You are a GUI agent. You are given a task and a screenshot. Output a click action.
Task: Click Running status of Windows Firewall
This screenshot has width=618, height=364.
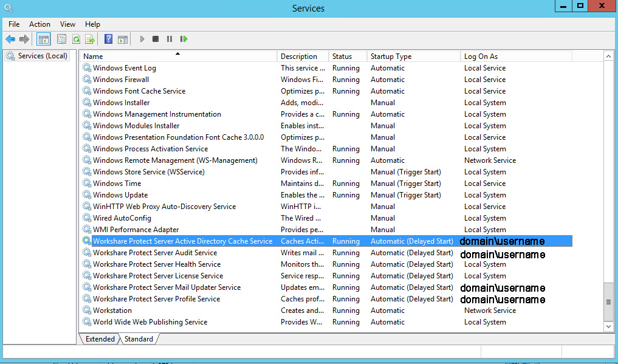tap(346, 79)
